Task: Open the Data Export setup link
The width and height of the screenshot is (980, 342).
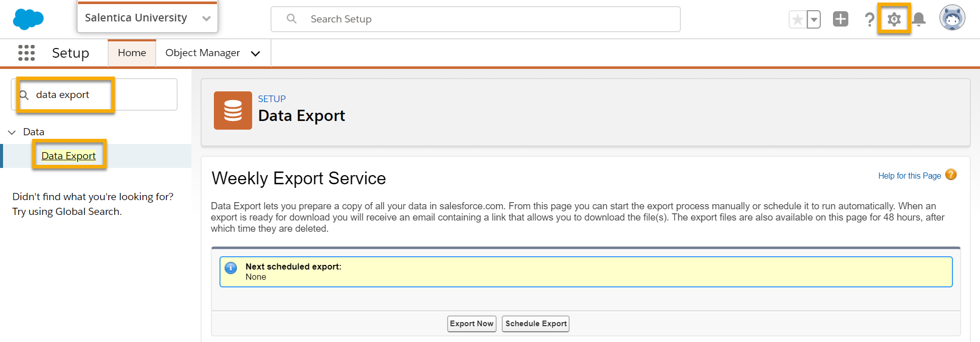Action: tap(68, 156)
